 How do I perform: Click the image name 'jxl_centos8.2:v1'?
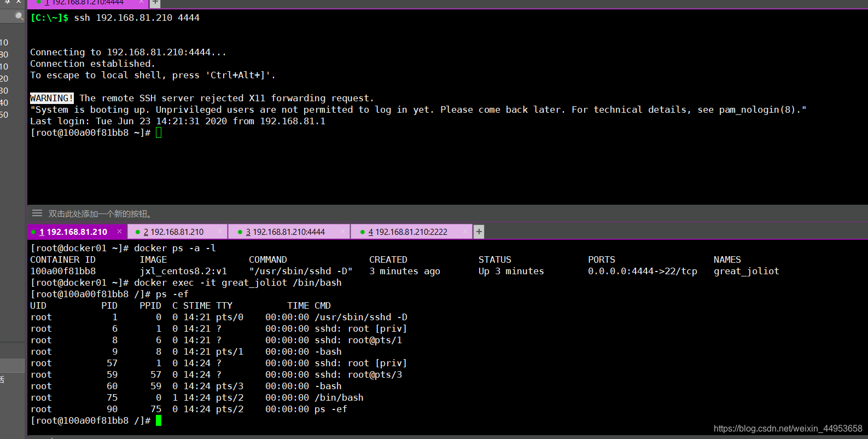tap(183, 271)
